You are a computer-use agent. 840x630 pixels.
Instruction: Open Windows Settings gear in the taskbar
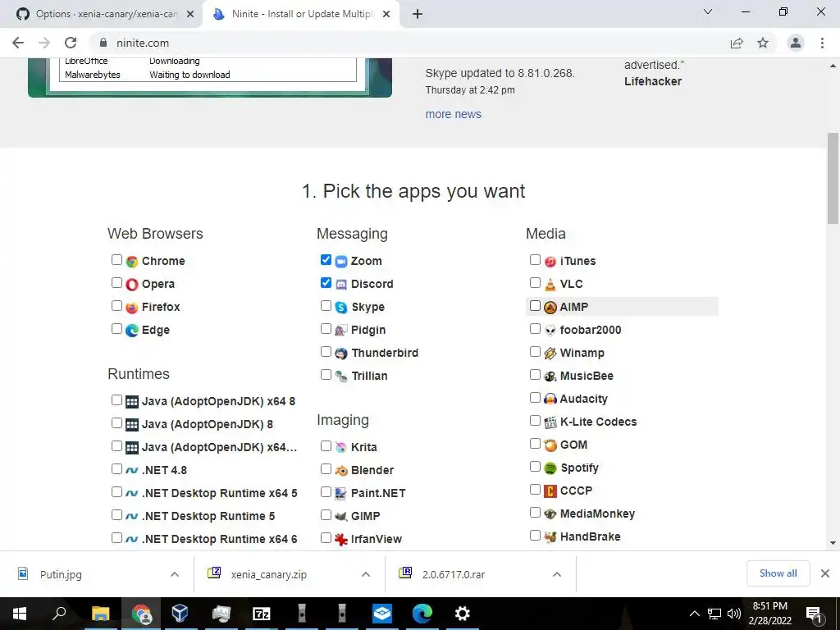coord(463,614)
